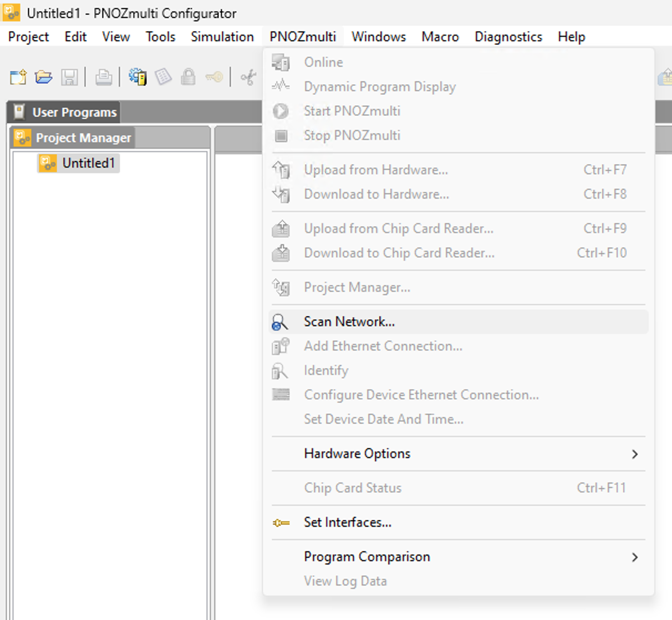Choose Set Interfaces... menu entry
This screenshot has height=620, width=672.
click(459, 522)
